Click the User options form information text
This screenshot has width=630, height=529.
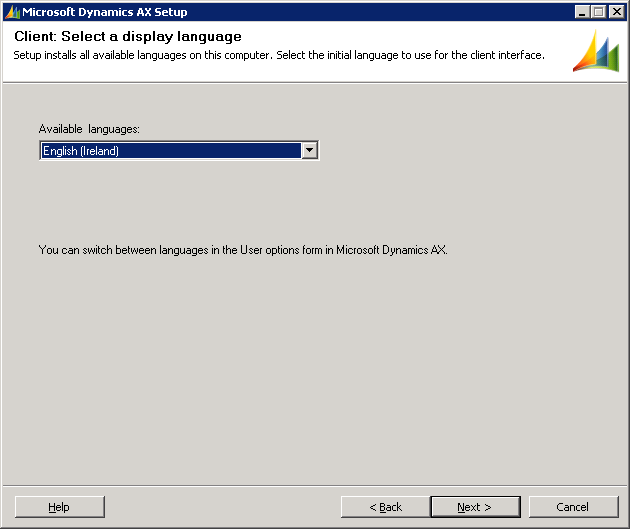click(x=243, y=250)
